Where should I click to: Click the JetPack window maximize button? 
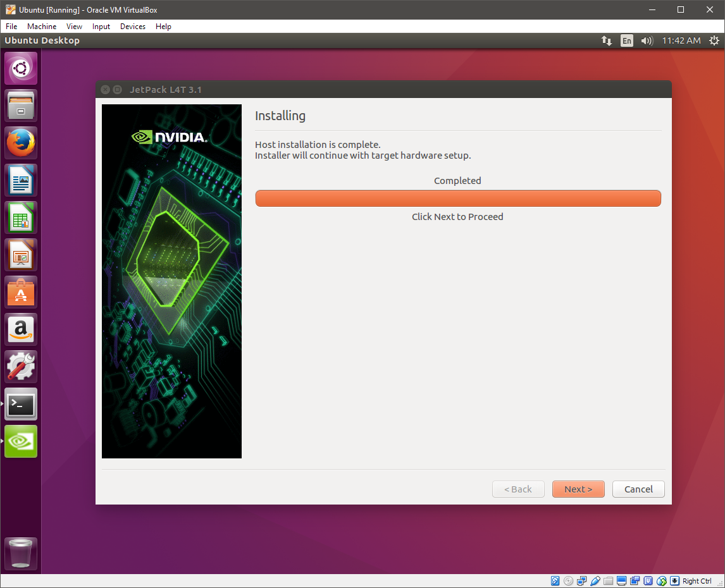point(118,90)
